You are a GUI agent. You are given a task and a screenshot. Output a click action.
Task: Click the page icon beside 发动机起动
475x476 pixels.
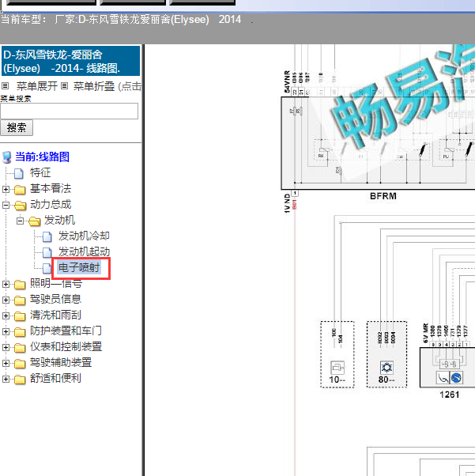point(47,252)
